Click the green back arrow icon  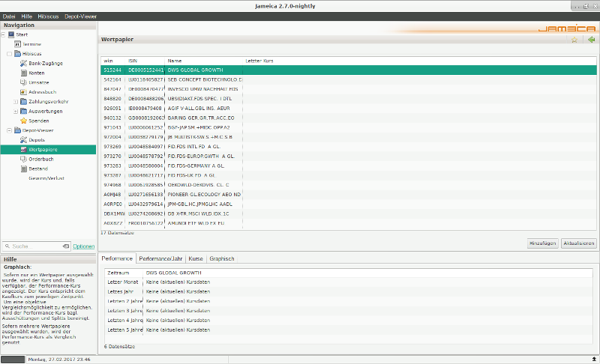[591, 40]
